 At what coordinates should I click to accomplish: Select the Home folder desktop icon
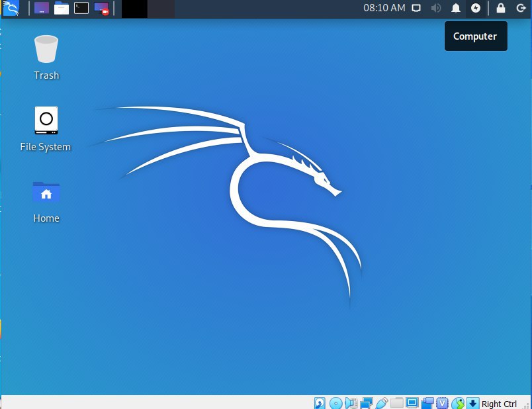(46, 192)
